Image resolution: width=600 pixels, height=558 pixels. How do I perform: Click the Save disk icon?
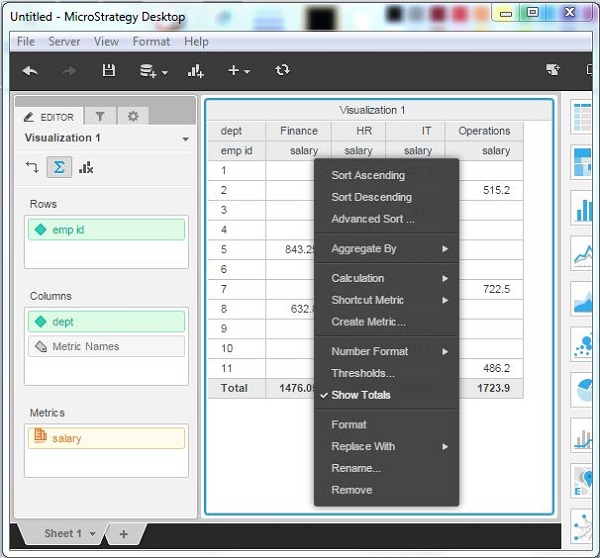point(109,70)
